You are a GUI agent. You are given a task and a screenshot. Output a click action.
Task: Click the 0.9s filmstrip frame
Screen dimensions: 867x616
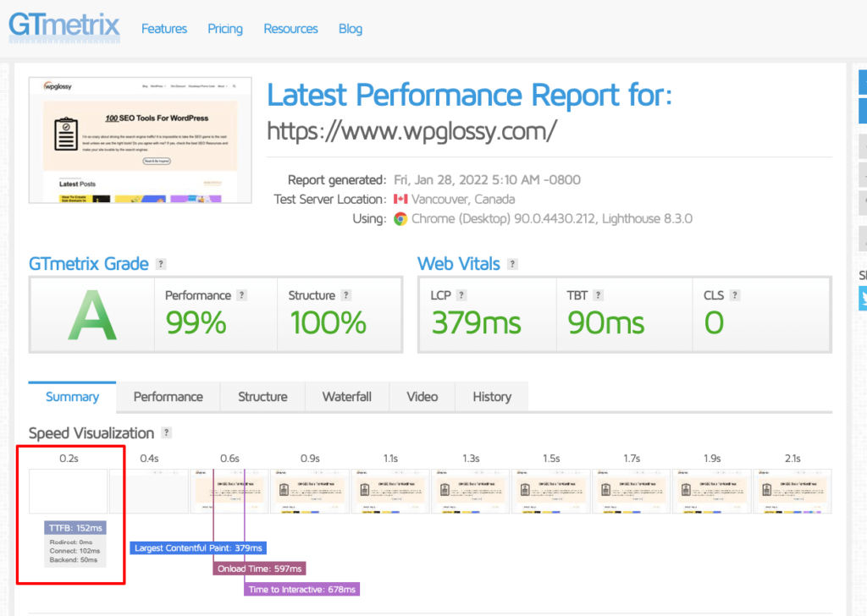click(310, 491)
